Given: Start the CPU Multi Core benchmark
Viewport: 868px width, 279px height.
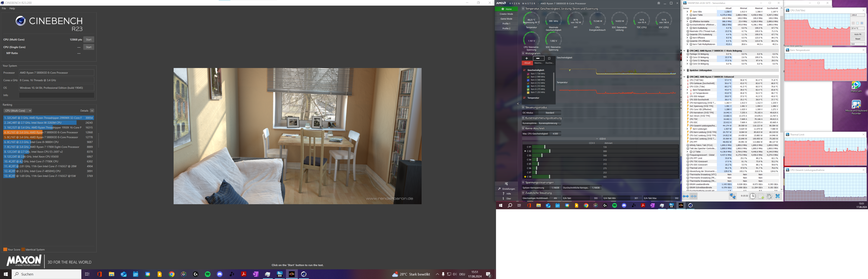Looking at the screenshot, I should [x=89, y=40].
